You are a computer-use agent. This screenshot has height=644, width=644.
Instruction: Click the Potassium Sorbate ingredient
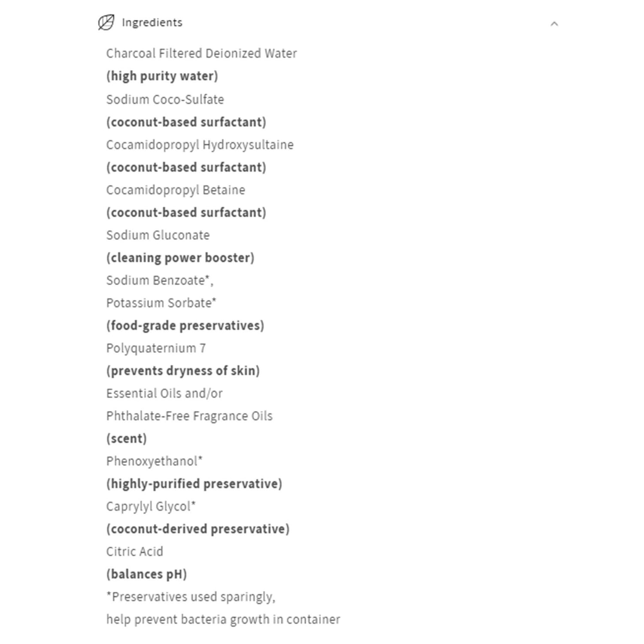[161, 303]
